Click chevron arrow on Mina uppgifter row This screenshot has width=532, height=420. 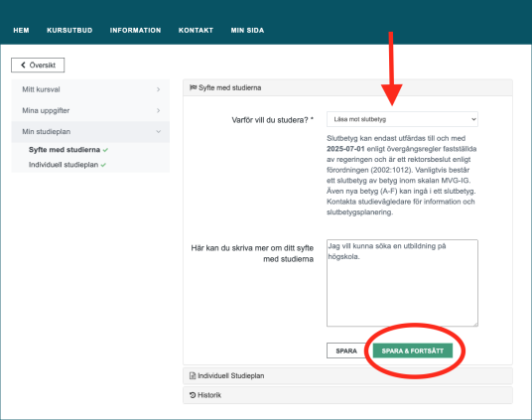159,110
